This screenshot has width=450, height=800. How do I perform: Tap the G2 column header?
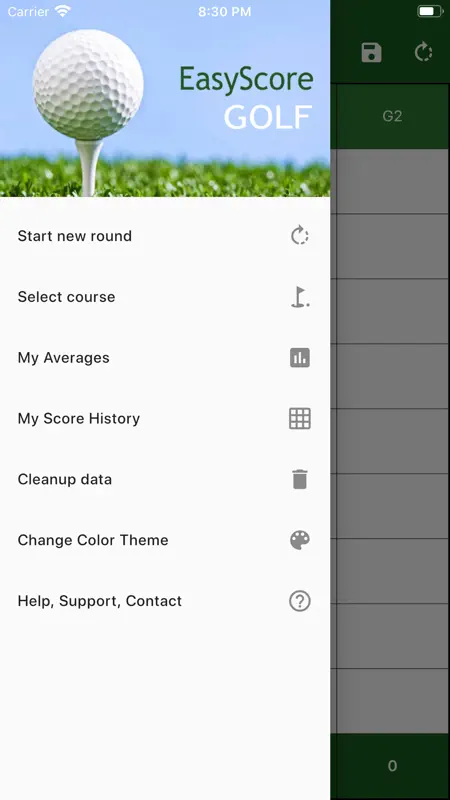coord(391,116)
